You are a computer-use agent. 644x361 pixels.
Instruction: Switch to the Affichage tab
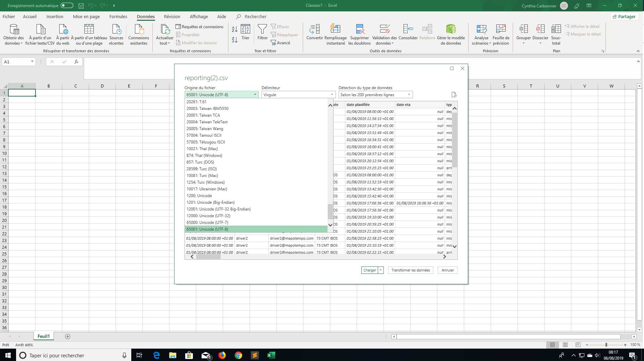(x=199, y=16)
